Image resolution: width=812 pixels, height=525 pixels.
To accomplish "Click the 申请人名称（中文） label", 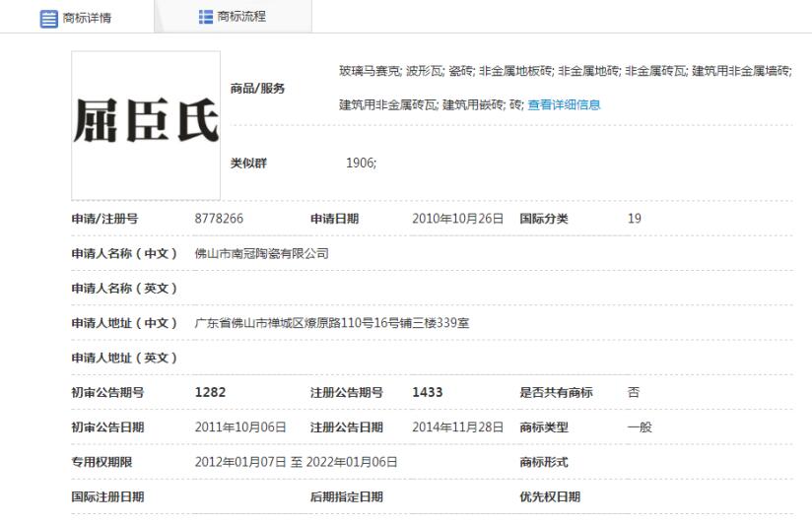I will tap(124, 253).
